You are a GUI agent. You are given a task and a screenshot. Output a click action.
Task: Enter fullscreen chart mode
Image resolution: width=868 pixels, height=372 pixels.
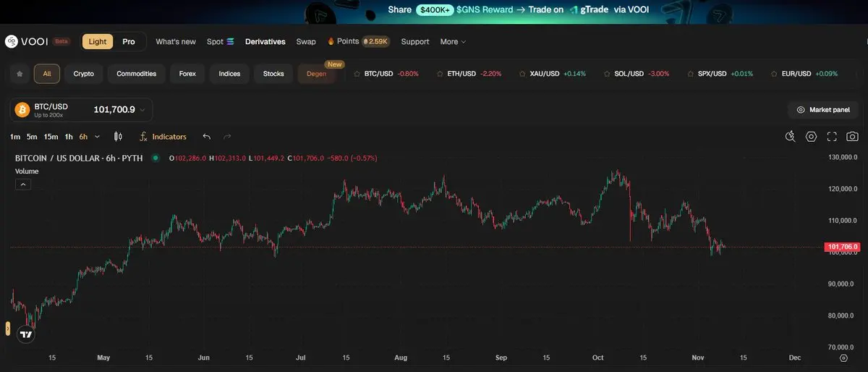click(832, 136)
